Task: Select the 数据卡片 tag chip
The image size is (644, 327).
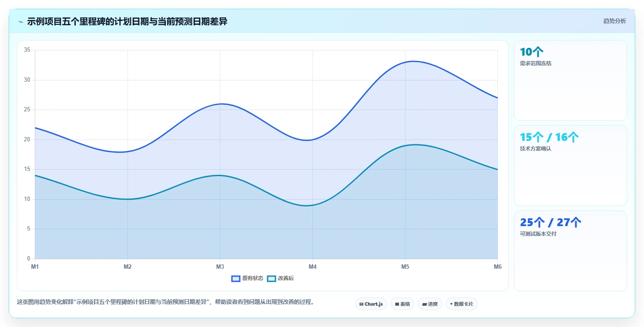Action: point(461,304)
